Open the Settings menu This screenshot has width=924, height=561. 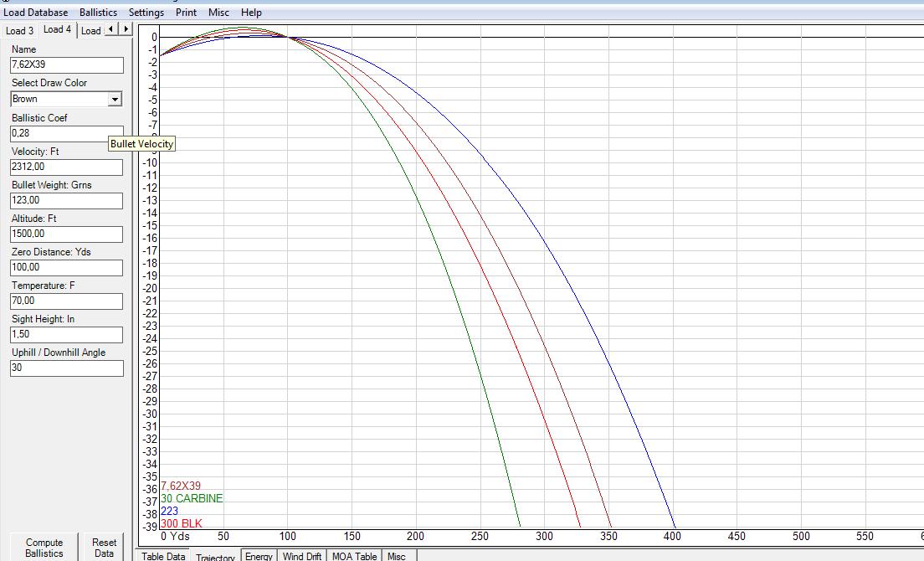pyautogui.click(x=146, y=13)
